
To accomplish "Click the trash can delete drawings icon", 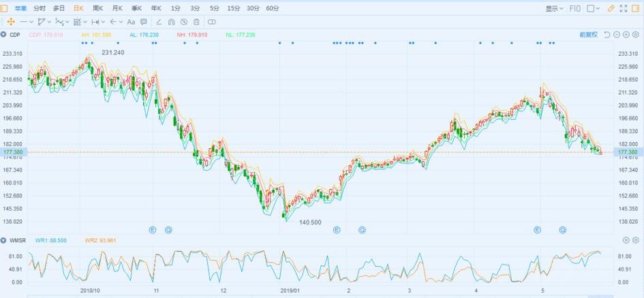I will point(196,22).
